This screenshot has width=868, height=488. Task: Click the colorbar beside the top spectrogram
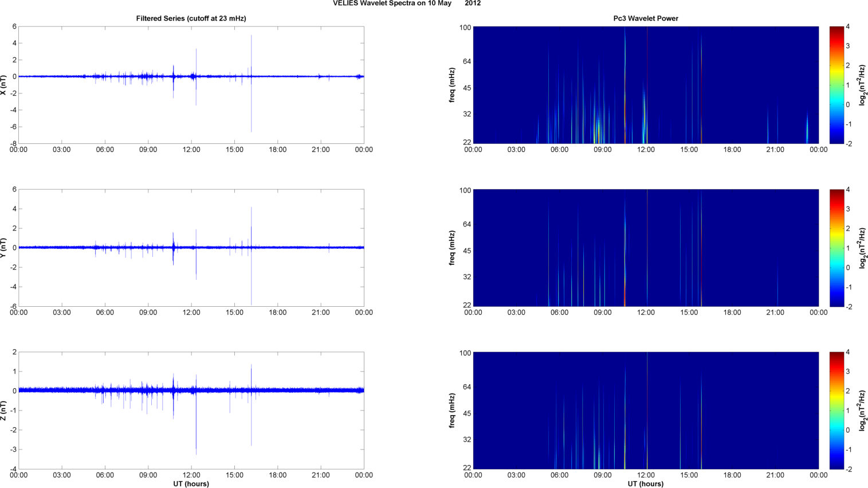pyautogui.click(x=836, y=85)
